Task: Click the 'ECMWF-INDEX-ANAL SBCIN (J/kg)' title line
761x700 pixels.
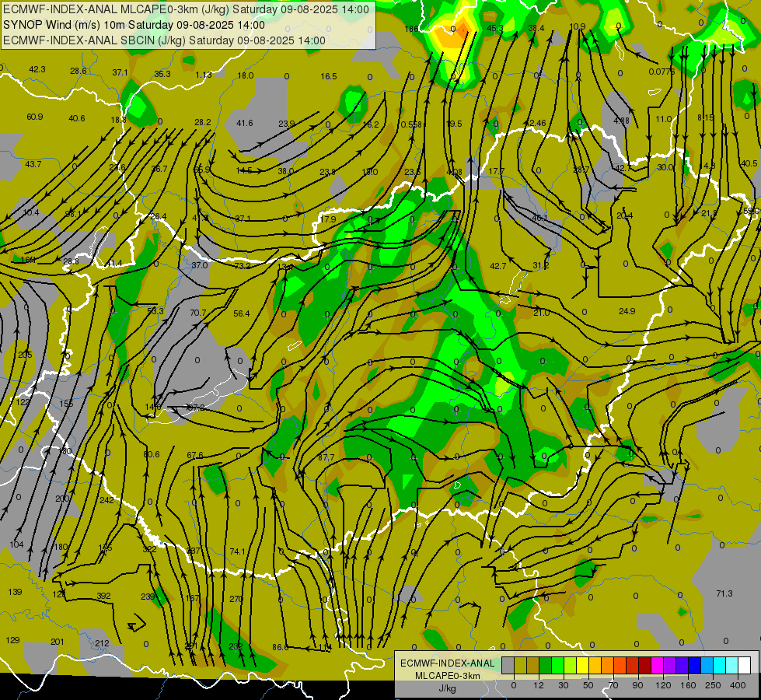Action: coord(94,40)
